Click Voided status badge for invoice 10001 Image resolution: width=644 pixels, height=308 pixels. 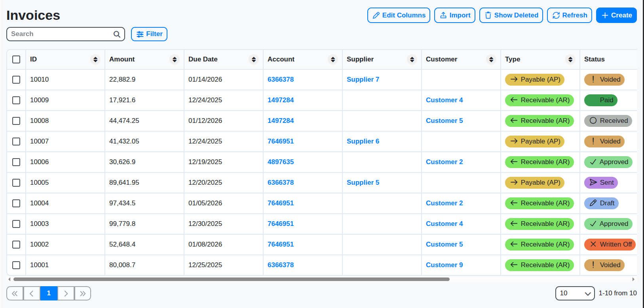pos(604,265)
